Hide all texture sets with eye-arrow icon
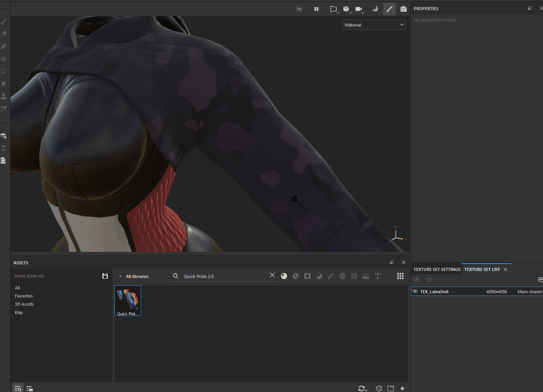 coord(416,280)
